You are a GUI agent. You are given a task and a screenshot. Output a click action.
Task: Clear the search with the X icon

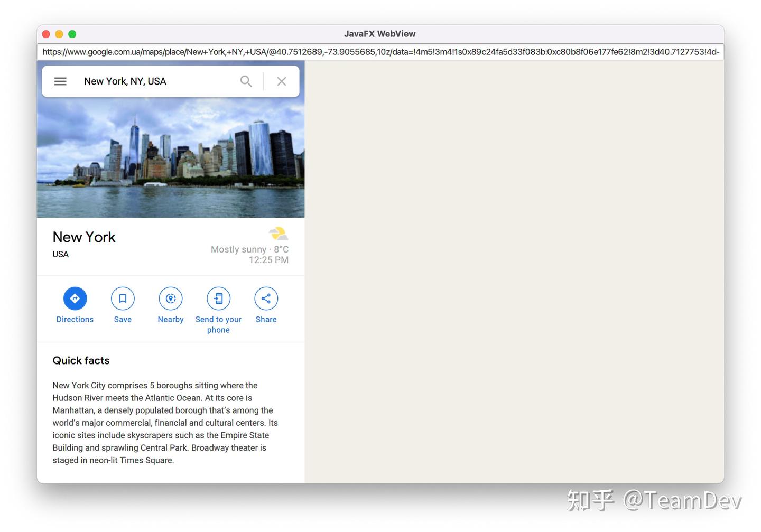(x=281, y=81)
